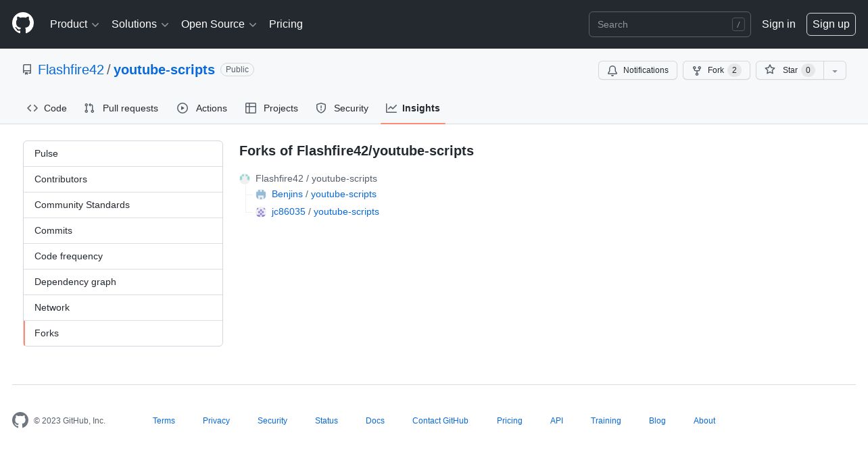
Task: Click the Status footer link
Action: [x=327, y=421]
